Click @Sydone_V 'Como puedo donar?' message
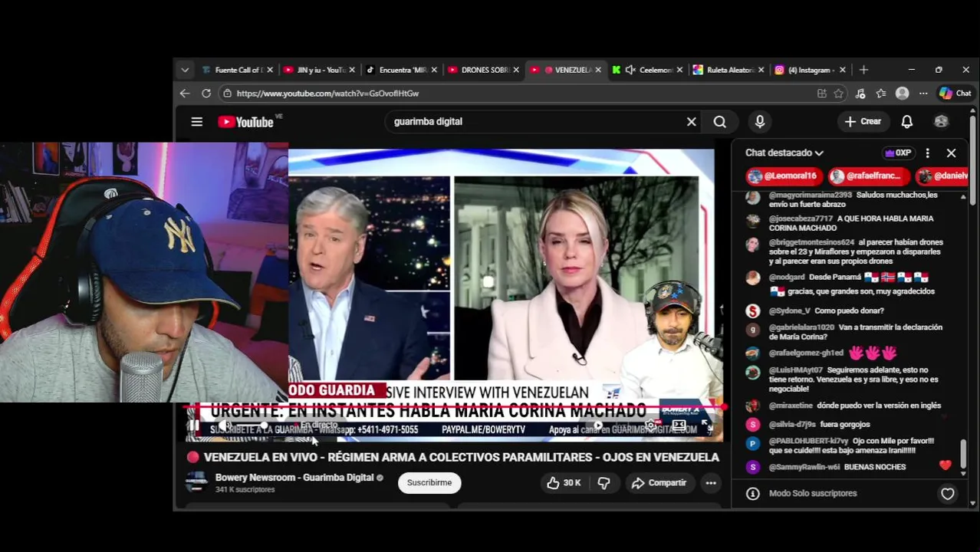The image size is (980, 552). point(826,310)
